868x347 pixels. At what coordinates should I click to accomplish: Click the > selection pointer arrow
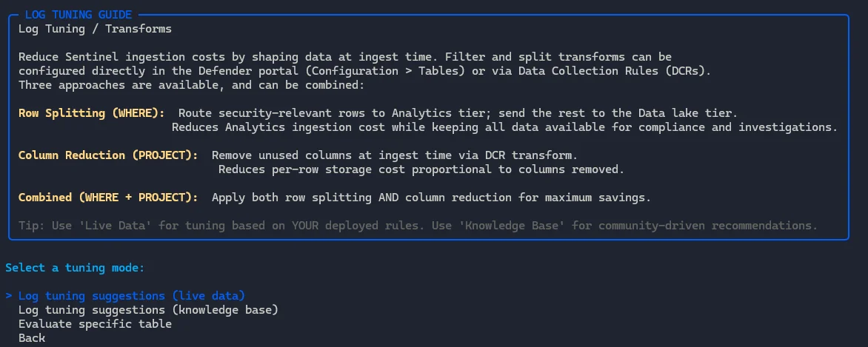(x=9, y=296)
